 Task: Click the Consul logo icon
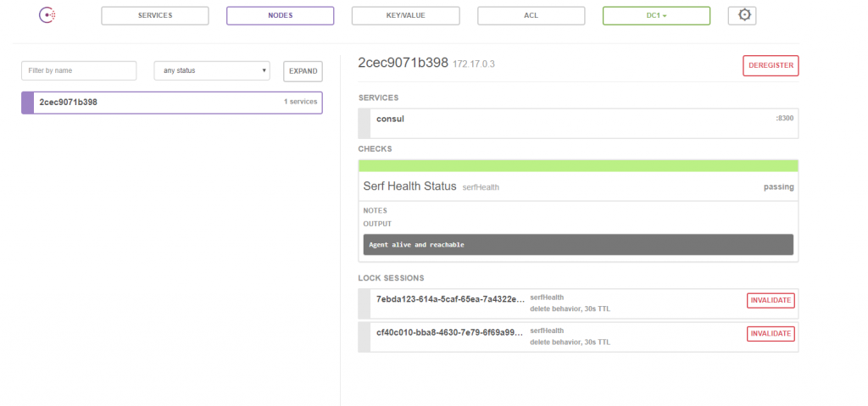click(47, 15)
